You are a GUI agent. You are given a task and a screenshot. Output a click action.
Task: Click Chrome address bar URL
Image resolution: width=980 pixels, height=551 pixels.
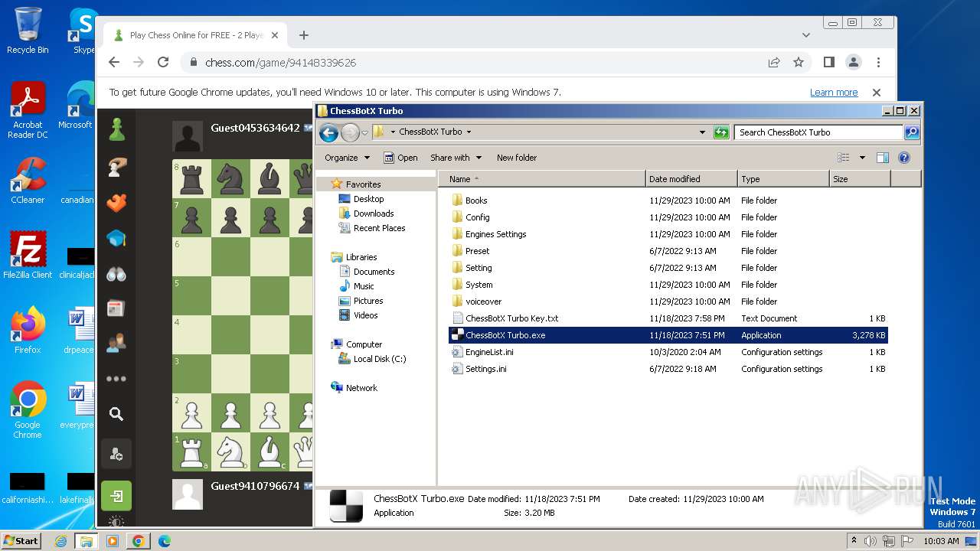coord(280,63)
